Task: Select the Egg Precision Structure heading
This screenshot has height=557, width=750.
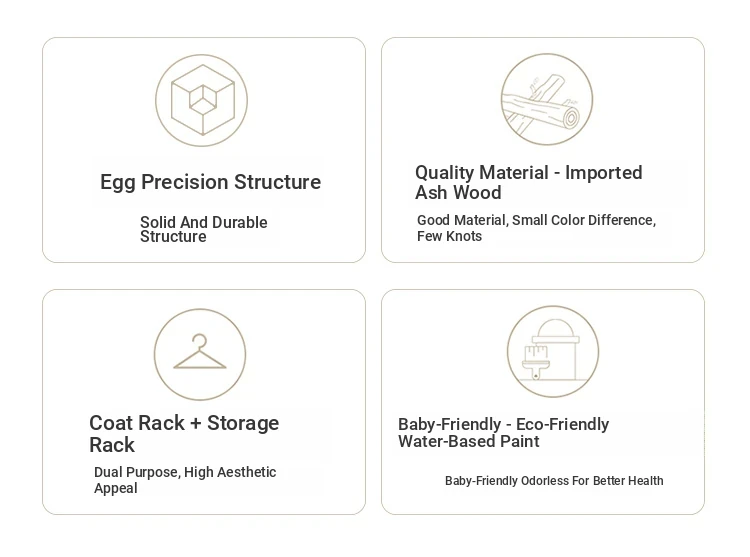Action: coord(210,182)
